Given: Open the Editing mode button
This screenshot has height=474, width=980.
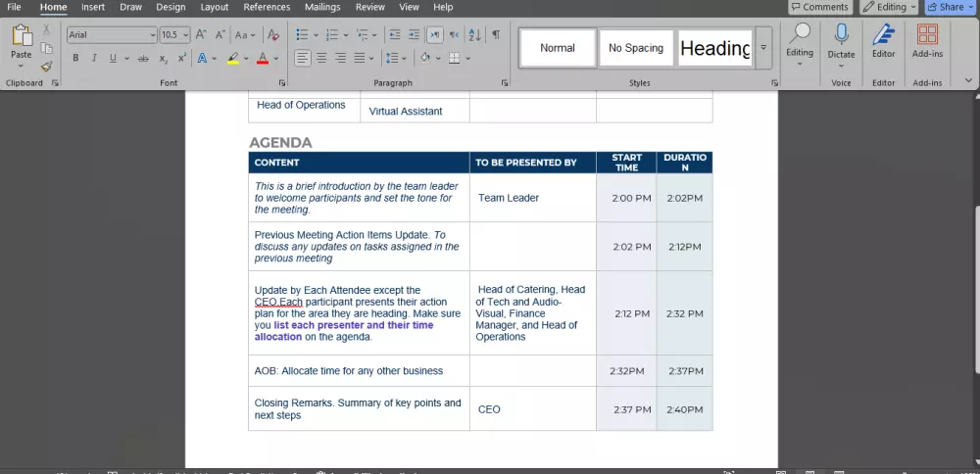Looking at the screenshot, I should point(891,7).
